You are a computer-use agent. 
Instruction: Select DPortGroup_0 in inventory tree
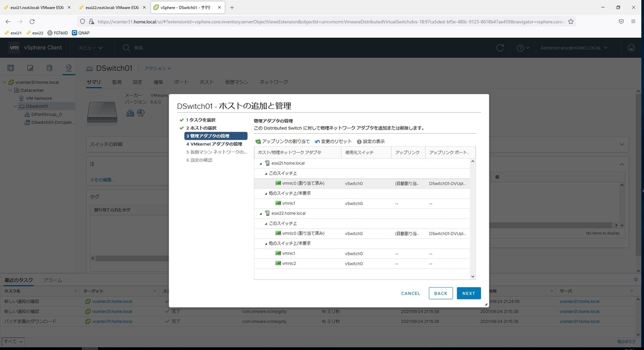pos(47,114)
